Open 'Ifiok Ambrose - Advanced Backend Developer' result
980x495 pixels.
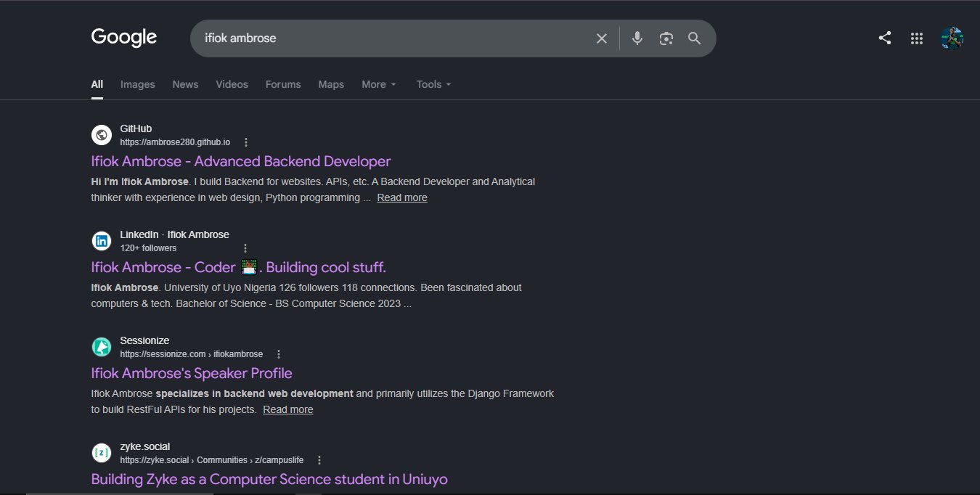click(x=241, y=161)
